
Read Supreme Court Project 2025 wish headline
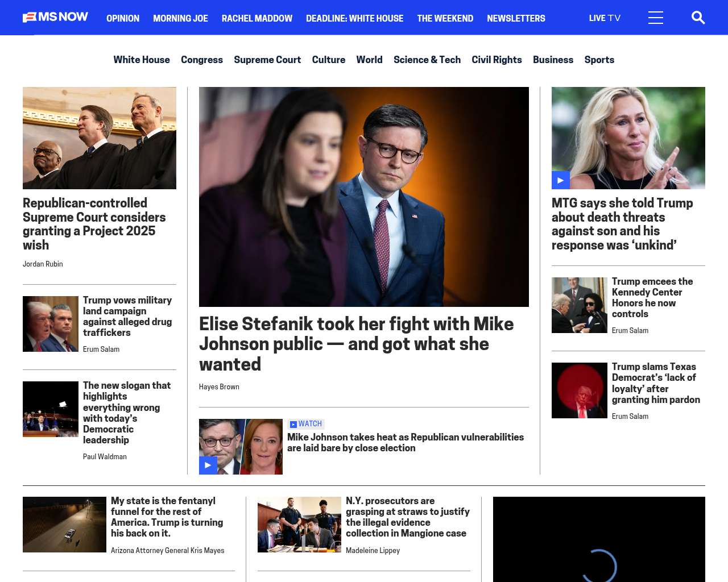[x=94, y=224]
